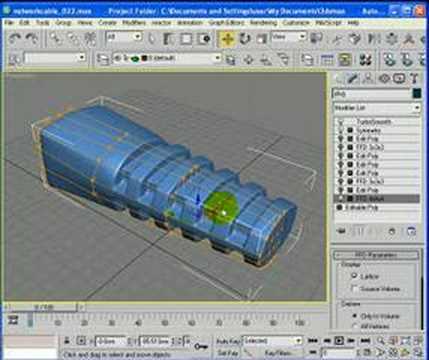429x360 pixels.
Task: Maximize viewport toggle icon
Action: pyautogui.click(x=418, y=352)
